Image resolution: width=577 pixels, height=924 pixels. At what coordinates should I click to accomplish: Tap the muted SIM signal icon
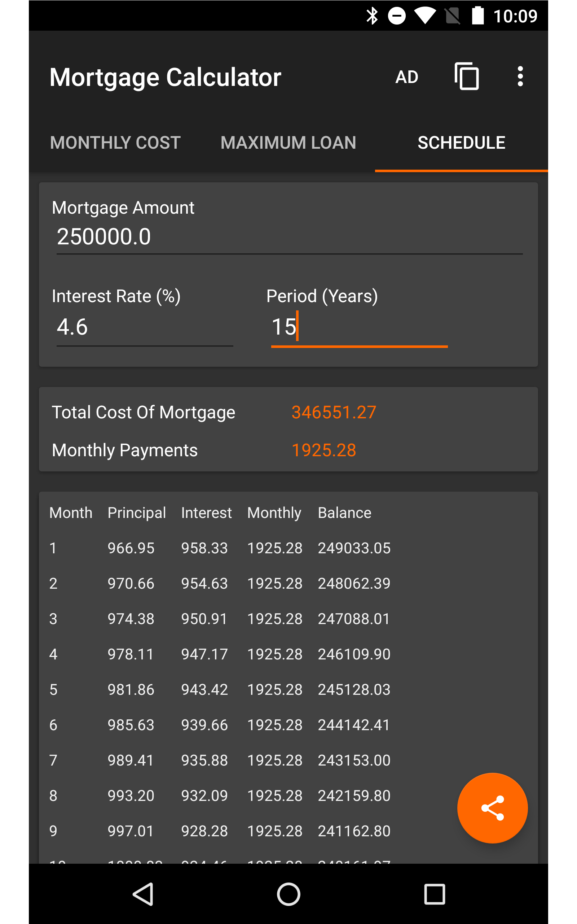click(x=452, y=15)
